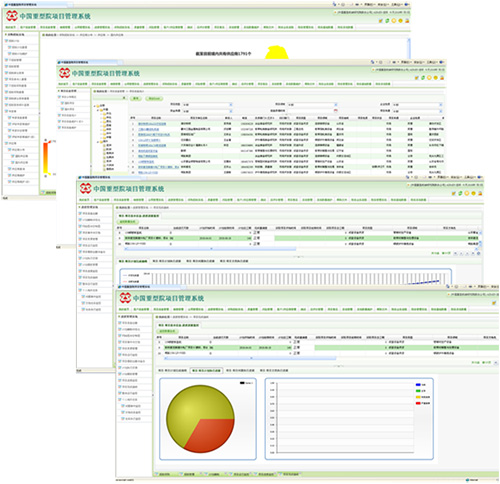500x484 pixels.
Task: Click the red logo in the back supplier window header
Action: tap(12, 16)
